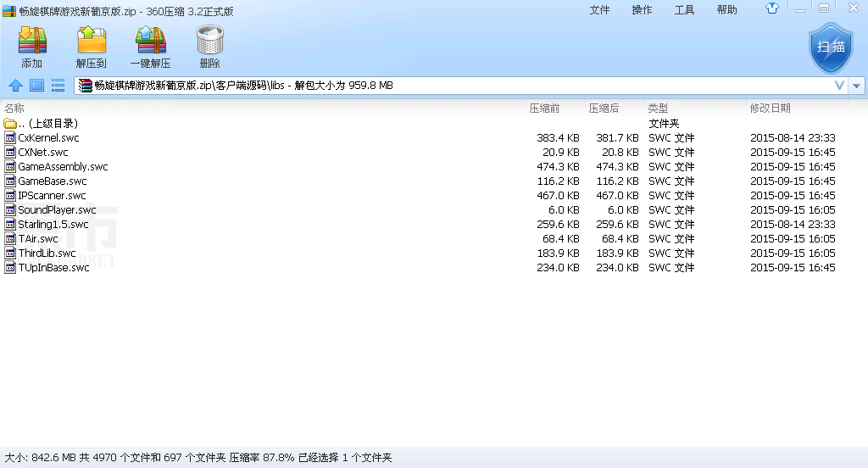Sort by the 压缩后 column header
Screen dimensions: 868x468
coord(604,108)
